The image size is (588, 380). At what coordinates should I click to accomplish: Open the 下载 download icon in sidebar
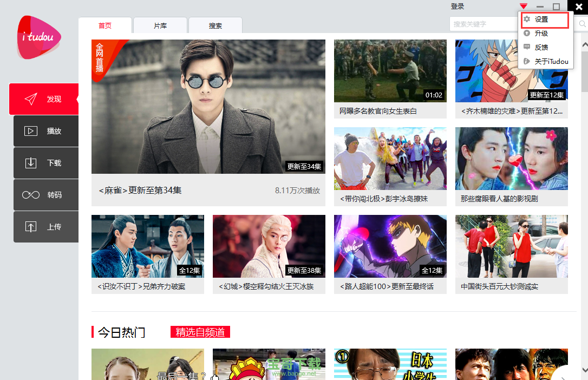(x=31, y=163)
